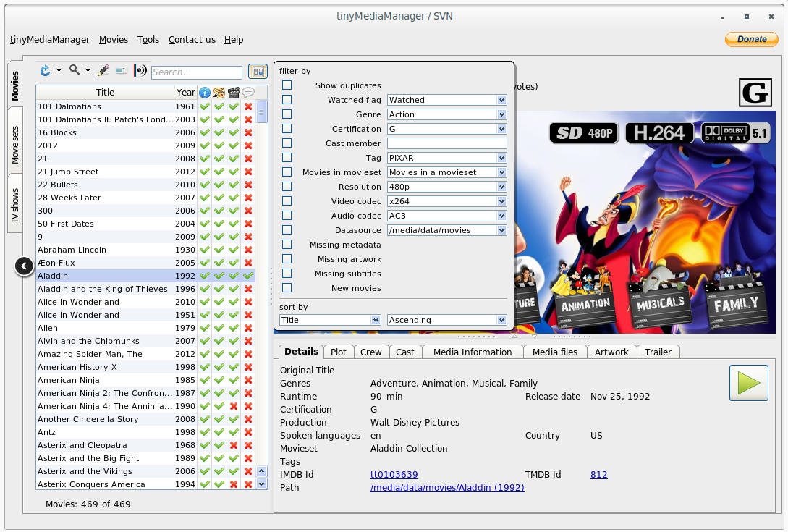The width and height of the screenshot is (788, 532).
Task: Open the Aladdin (1992) path link
Action: click(447, 488)
